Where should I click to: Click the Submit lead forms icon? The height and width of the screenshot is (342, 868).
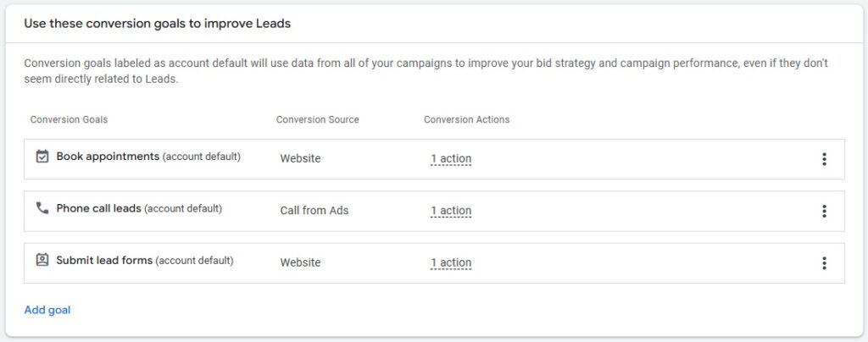(42, 260)
